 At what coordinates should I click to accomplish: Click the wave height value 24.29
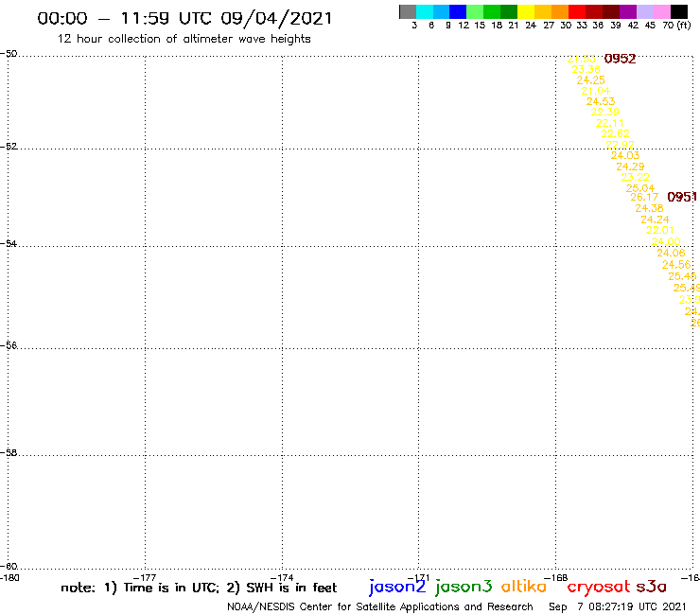pos(630,167)
